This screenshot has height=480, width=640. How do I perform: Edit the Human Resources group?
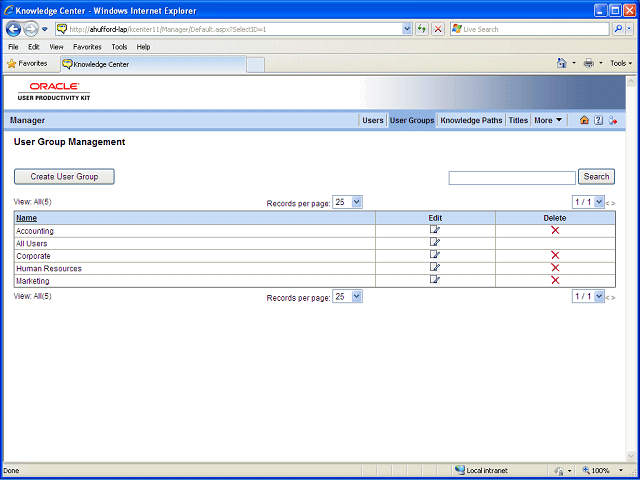pyautogui.click(x=435, y=267)
